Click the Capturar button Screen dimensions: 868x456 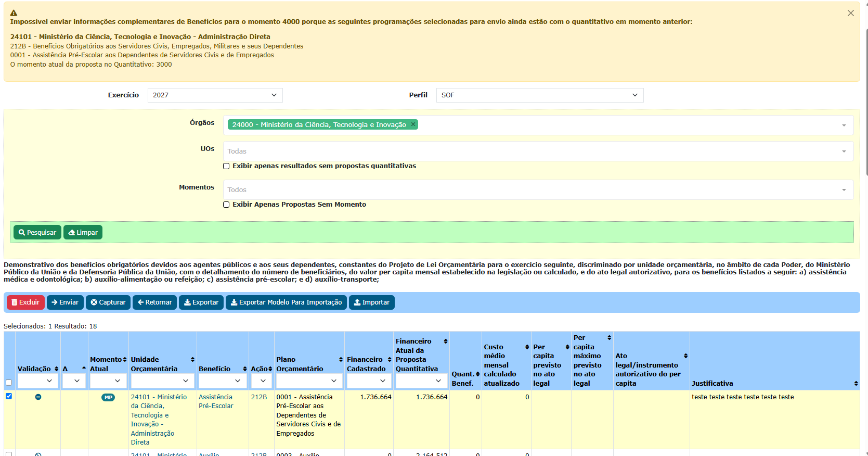click(x=108, y=302)
